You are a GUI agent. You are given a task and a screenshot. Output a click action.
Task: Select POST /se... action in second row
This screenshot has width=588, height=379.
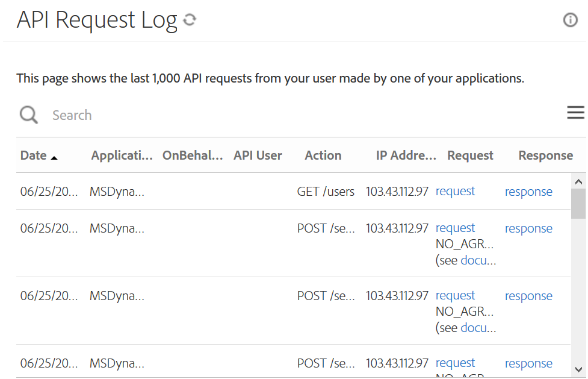coord(326,228)
